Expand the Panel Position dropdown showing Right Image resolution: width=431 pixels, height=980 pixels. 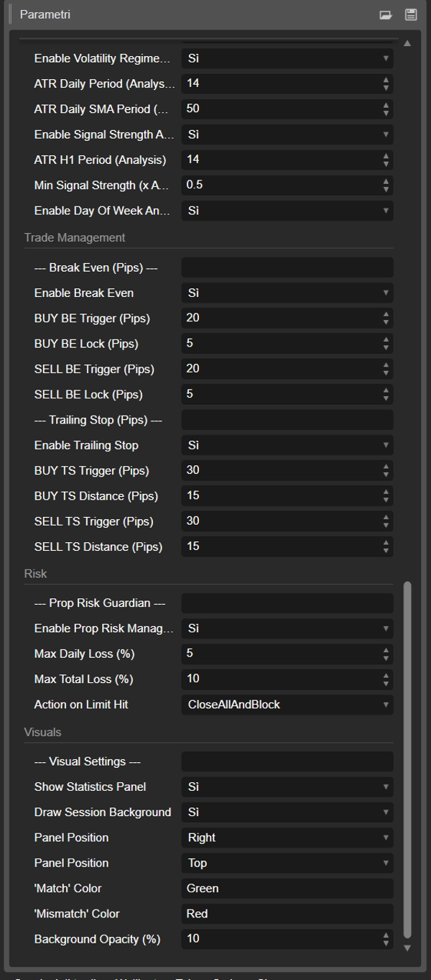(287, 837)
